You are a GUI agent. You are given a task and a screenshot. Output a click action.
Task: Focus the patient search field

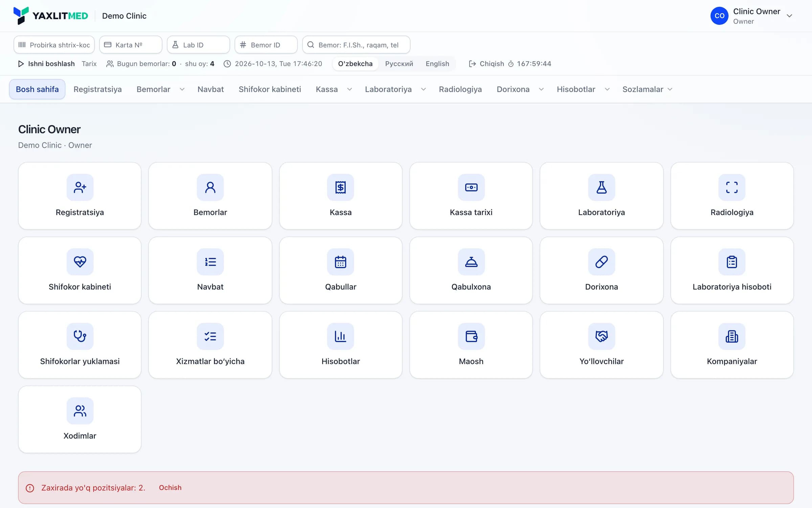pos(356,45)
